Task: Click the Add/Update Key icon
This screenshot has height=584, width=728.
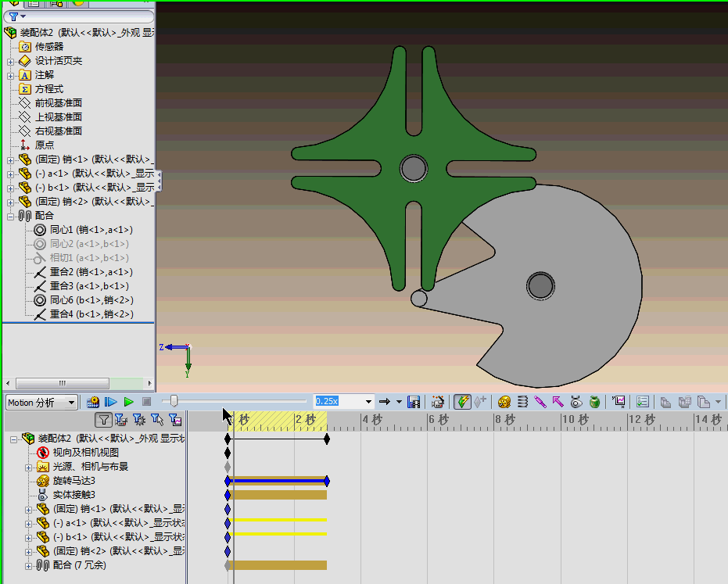Action: [x=480, y=402]
